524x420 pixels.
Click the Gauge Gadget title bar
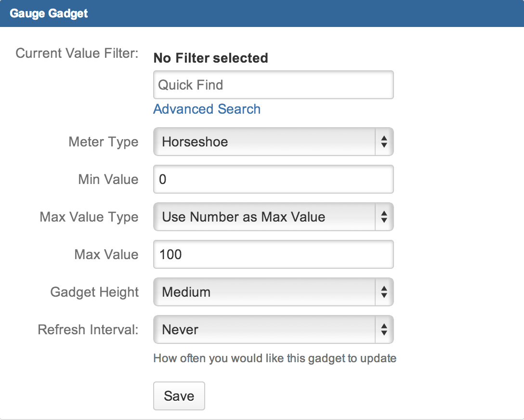262,13
